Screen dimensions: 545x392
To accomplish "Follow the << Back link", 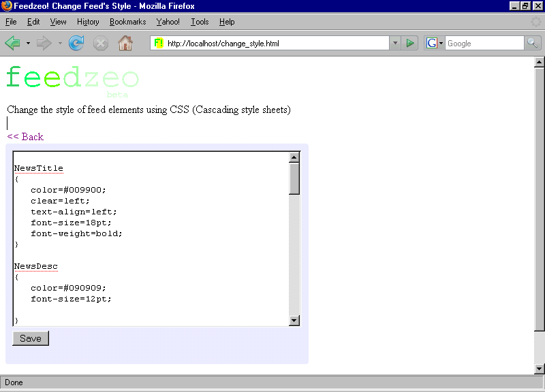I will click(x=25, y=137).
